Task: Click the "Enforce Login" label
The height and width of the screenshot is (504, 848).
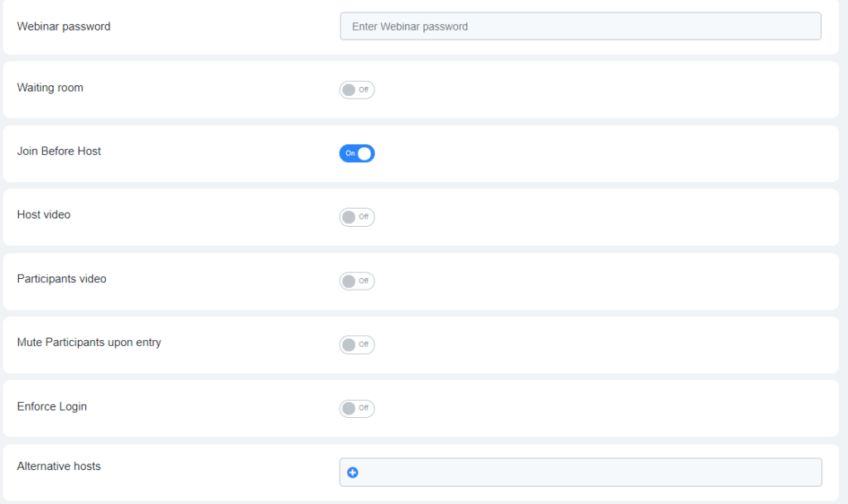Action: click(x=51, y=406)
